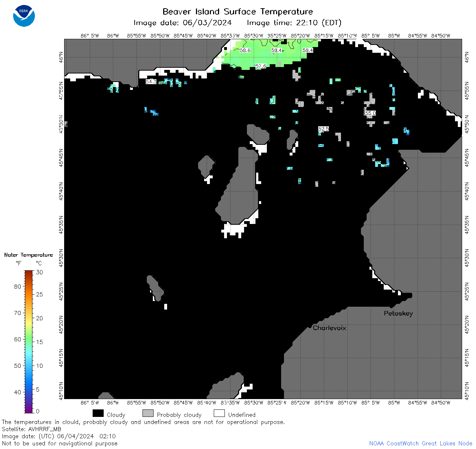
Task: Click the 'Beaver Island Surface Temperature' title
Action: click(x=238, y=11)
